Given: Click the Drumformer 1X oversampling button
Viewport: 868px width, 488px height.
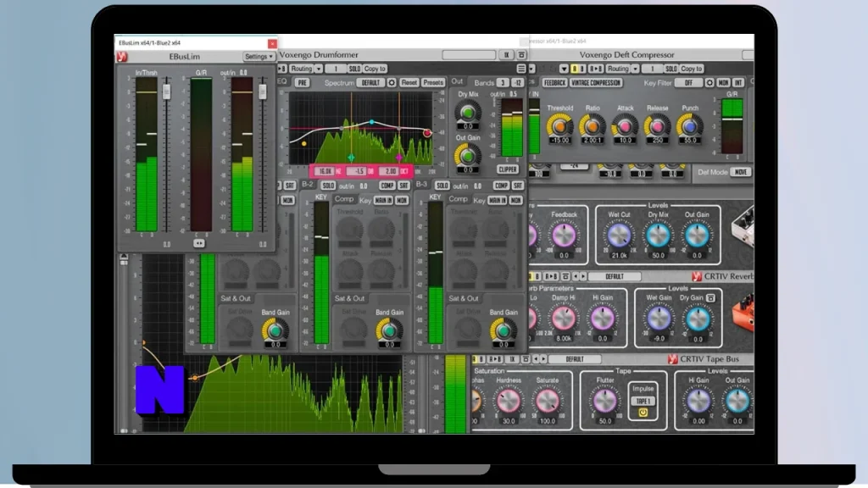Looking at the screenshot, I should click(x=506, y=55).
